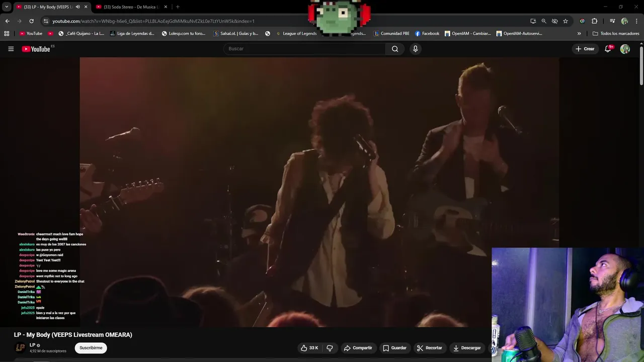Download the video with Descargar
Viewport: 644px width, 362px height.
467,348
